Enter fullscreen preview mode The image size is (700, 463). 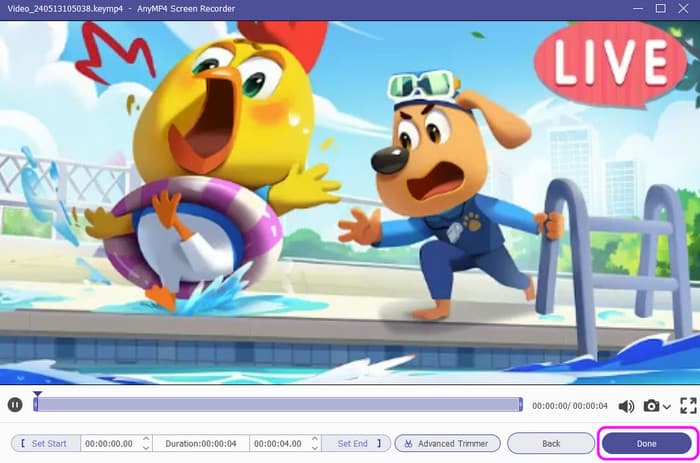click(x=688, y=405)
